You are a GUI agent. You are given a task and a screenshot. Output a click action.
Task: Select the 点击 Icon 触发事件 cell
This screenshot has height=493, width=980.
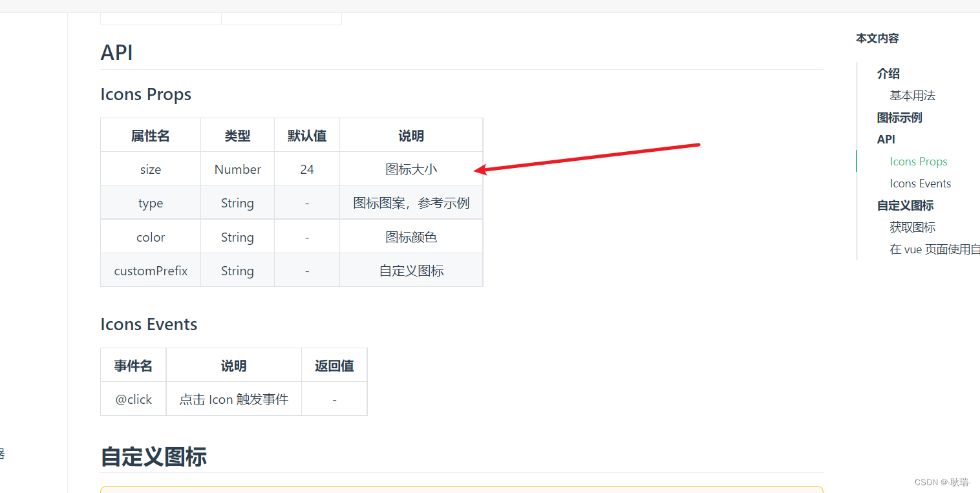pos(233,399)
